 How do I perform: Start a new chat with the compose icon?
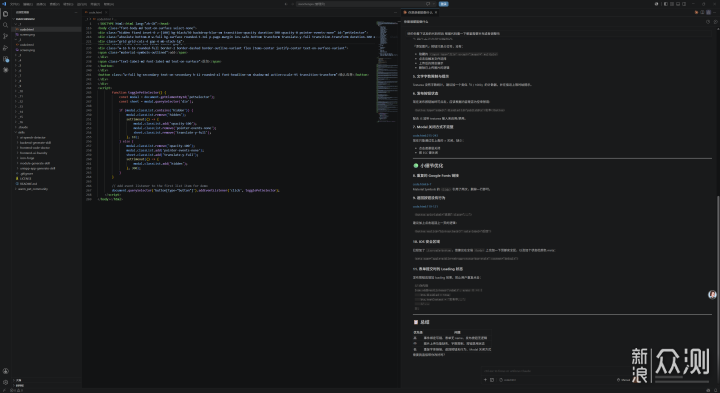click(x=715, y=22)
